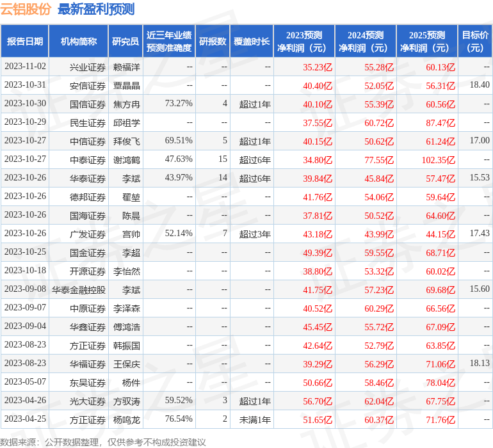This screenshot has width=493, height=448.
Task: Click the 研究员 column header
Action: point(125,41)
